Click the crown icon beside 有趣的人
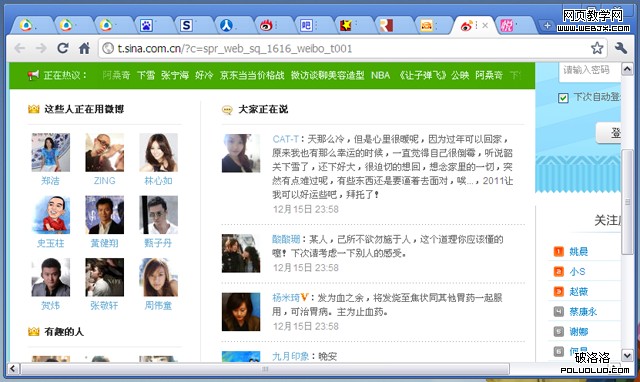This screenshot has height=382, width=640. pyautogui.click(x=33, y=331)
